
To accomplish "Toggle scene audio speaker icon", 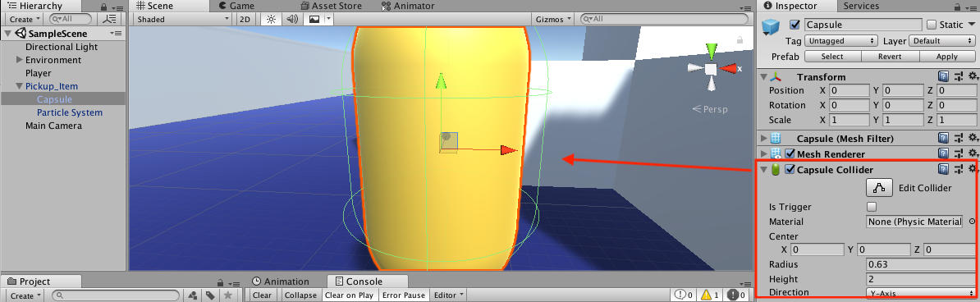I will (x=291, y=20).
